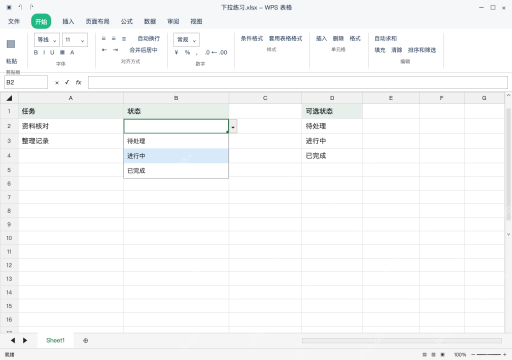
Task: Click the 自动求和 button
Action: 386,39
